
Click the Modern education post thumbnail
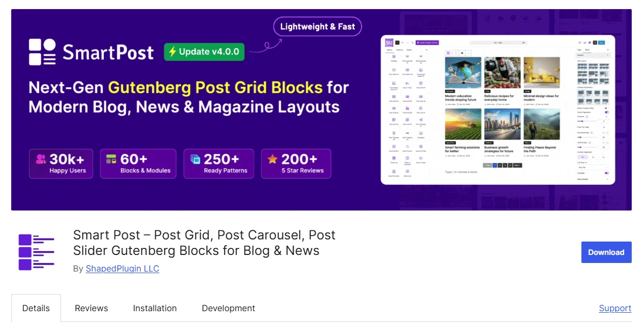[x=463, y=73]
